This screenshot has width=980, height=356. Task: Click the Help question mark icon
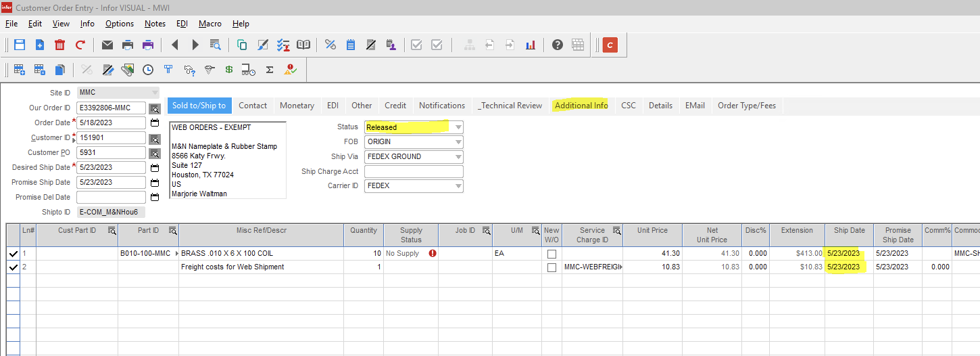[x=558, y=45]
